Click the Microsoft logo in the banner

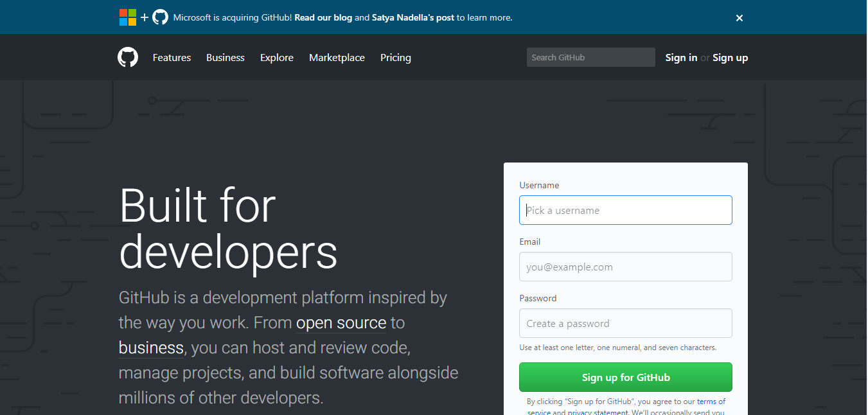[127, 17]
